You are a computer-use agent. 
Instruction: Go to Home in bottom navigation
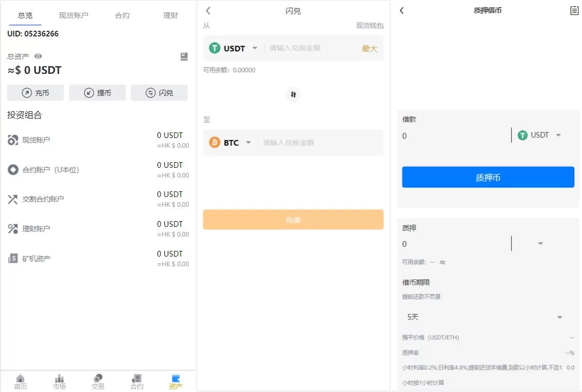[21, 381]
